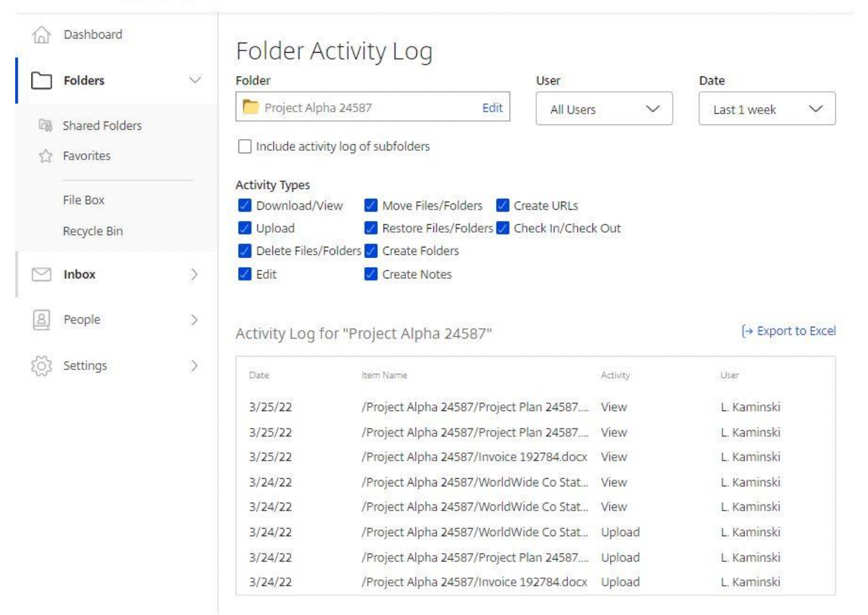
Task: Select the Folders icon in sidebar
Action: coord(42,80)
